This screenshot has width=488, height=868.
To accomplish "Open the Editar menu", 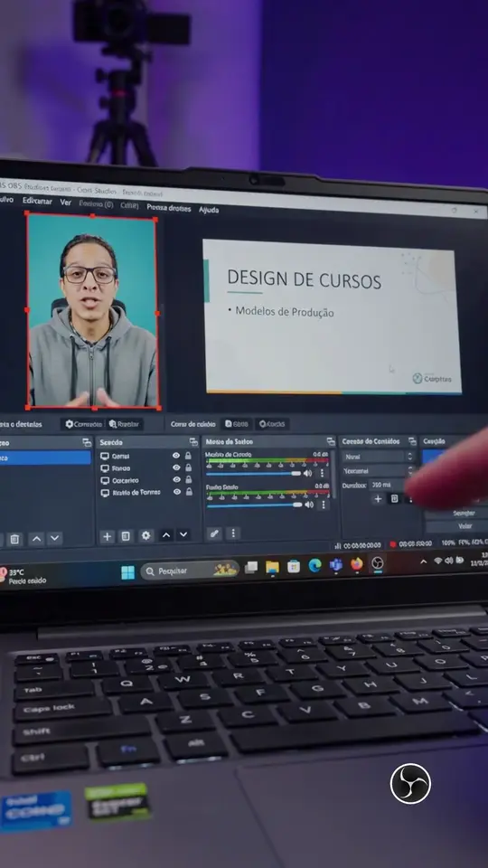I will 37,201.
